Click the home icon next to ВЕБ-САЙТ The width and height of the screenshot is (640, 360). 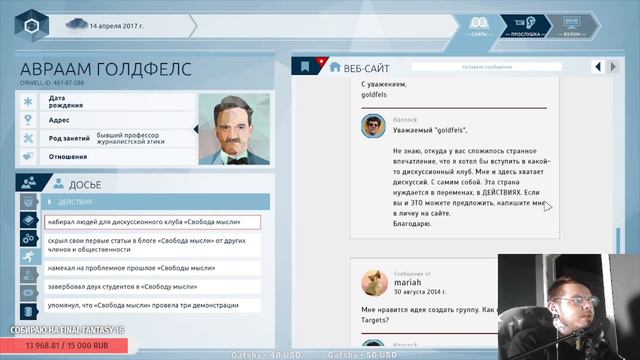coord(335,67)
